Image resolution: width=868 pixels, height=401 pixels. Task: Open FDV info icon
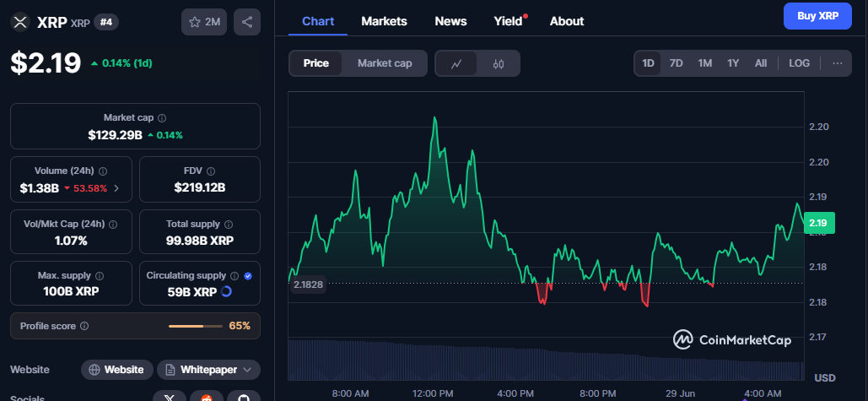(x=211, y=171)
